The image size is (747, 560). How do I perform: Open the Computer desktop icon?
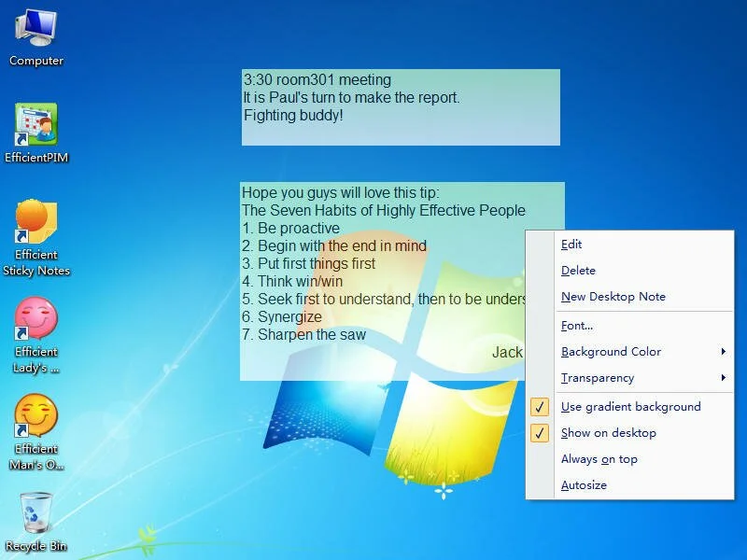click(36, 31)
